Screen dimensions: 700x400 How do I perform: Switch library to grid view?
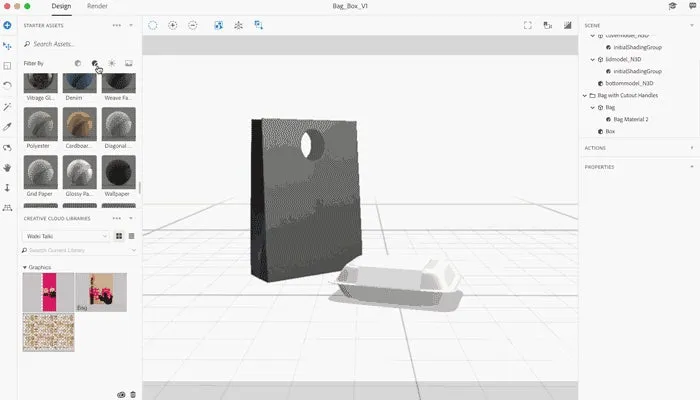coord(119,236)
